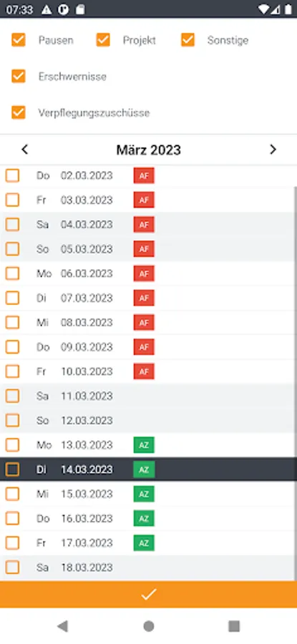
Task: Check the box for Sa 11.03.2023
Action: [12, 396]
